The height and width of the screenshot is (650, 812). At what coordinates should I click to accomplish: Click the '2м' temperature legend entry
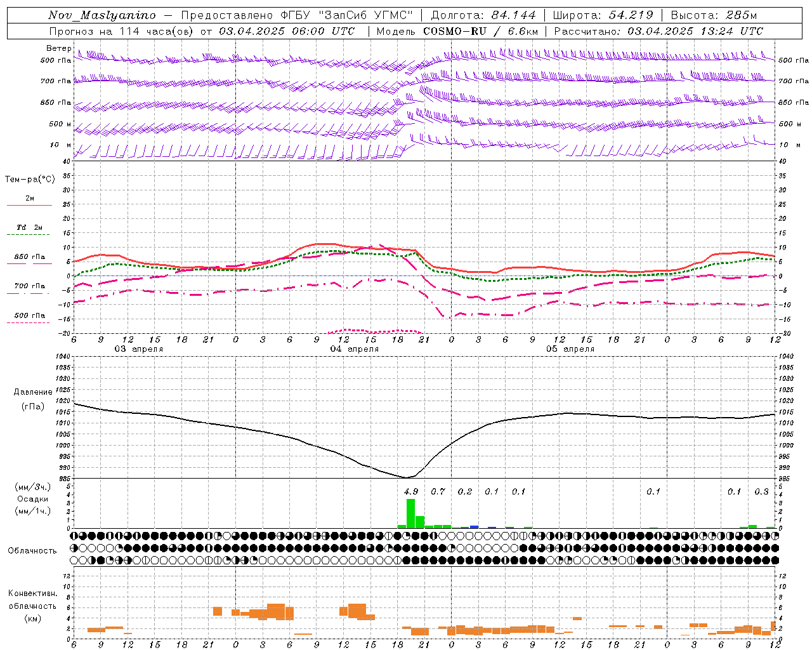tap(30, 199)
